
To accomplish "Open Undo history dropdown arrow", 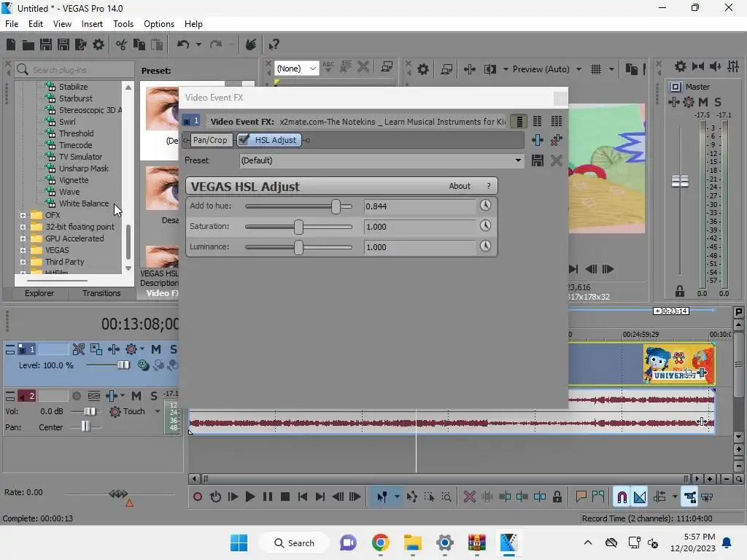I will (198, 44).
